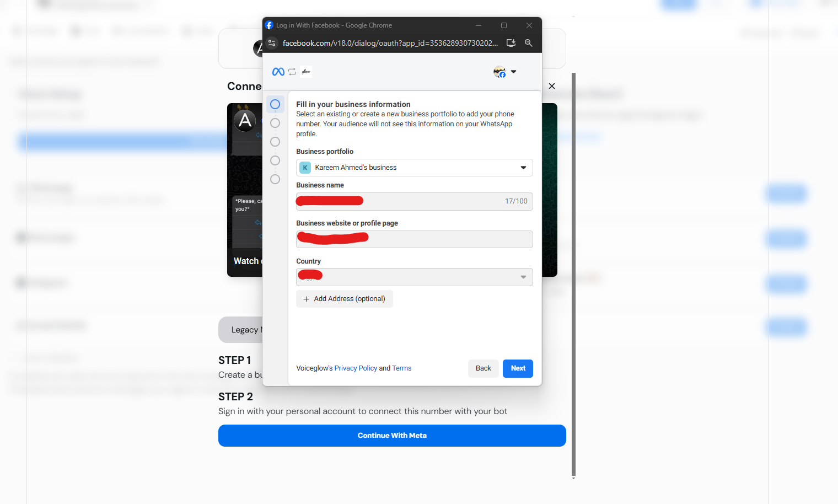The image size is (838, 504).
Task: Expand the account dropdown caret
Action: [x=514, y=72]
